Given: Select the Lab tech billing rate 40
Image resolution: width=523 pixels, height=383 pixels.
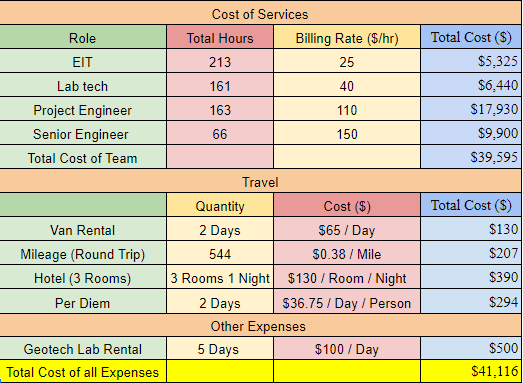Looking at the screenshot, I should [347, 85].
